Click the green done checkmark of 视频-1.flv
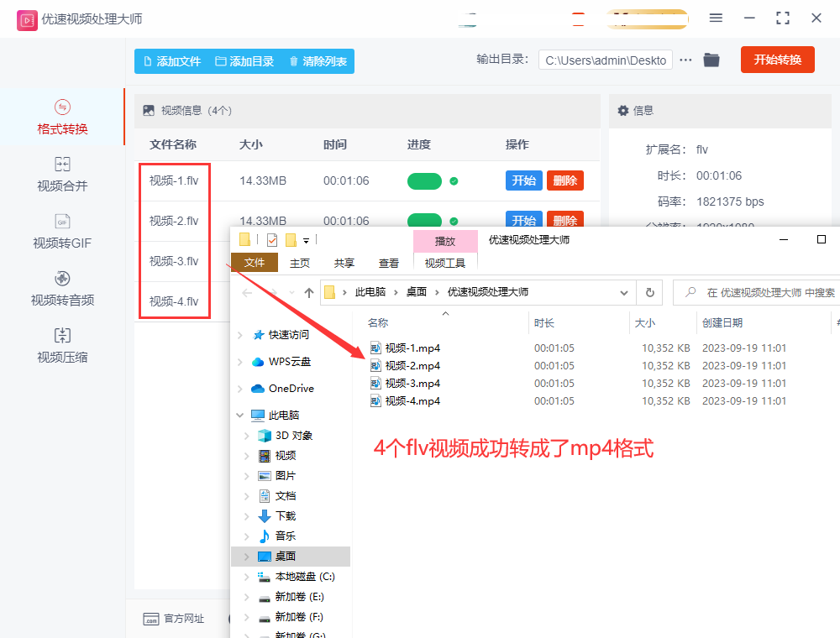840x638 pixels. click(454, 181)
